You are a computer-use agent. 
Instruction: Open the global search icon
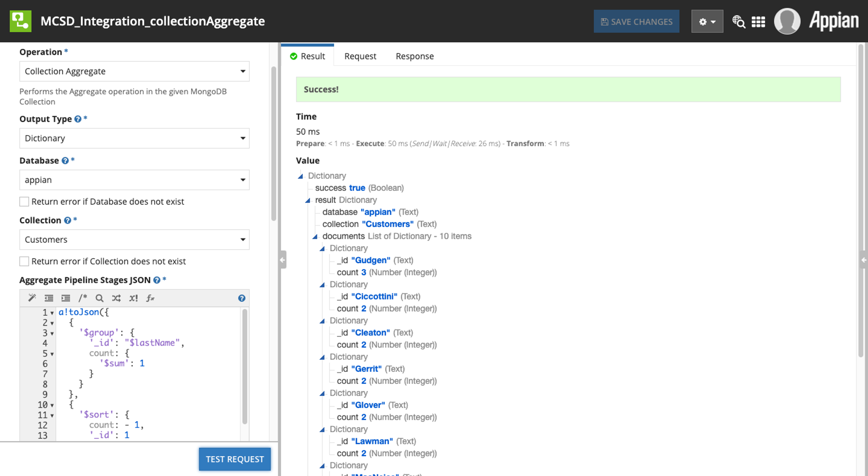[x=738, y=21]
